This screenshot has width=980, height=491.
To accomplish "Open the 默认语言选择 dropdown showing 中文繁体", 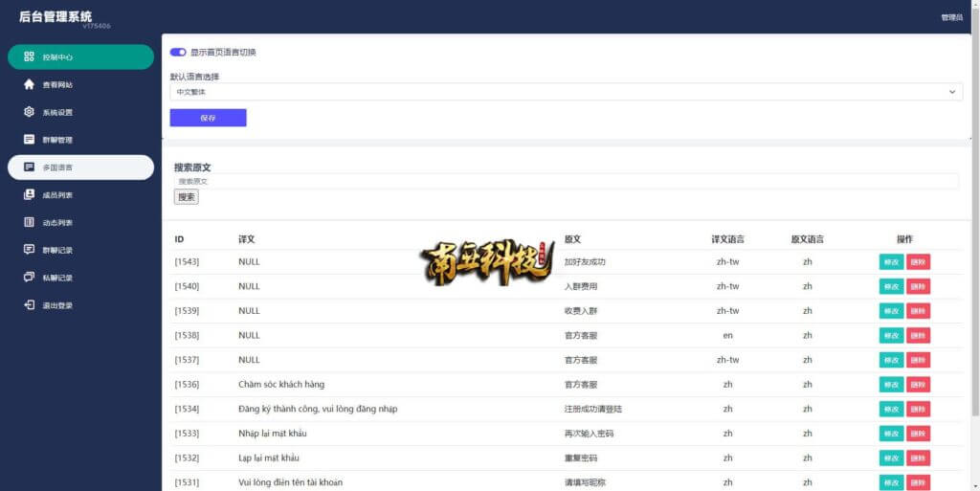I will (566, 92).
